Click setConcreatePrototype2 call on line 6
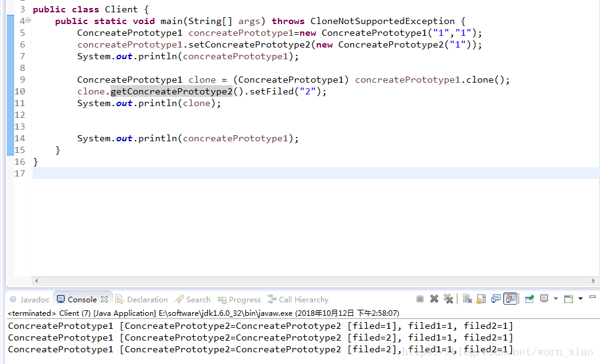 [x=249, y=44]
